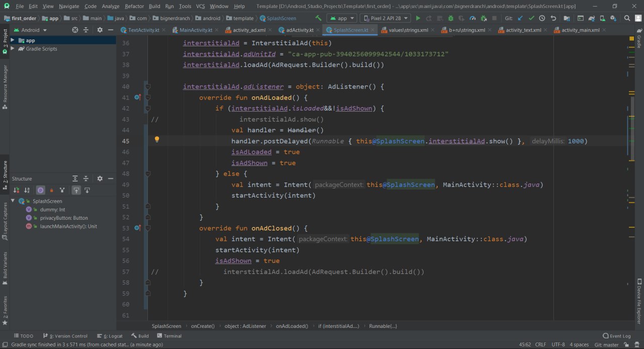644x349 pixels.
Task: Click Expand All icon in Structure panel
Action: tap(75, 179)
